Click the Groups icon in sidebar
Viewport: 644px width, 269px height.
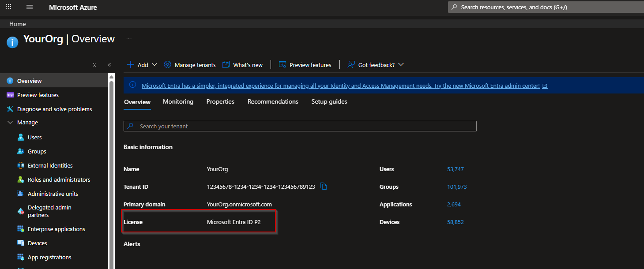tap(21, 152)
